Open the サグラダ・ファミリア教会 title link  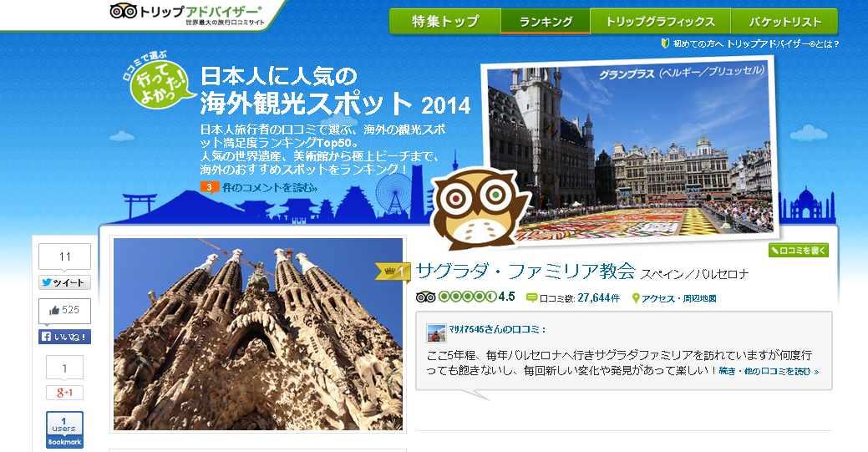coord(525,271)
